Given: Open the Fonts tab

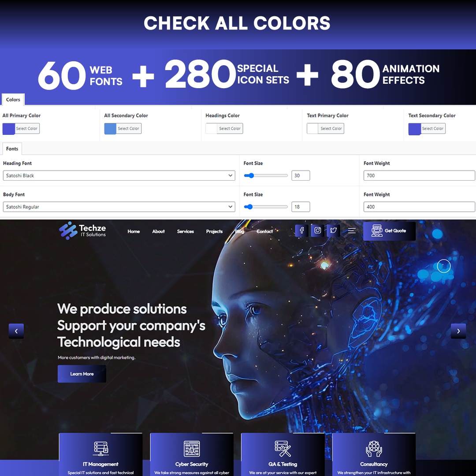Looking at the screenshot, I should 12,149.
